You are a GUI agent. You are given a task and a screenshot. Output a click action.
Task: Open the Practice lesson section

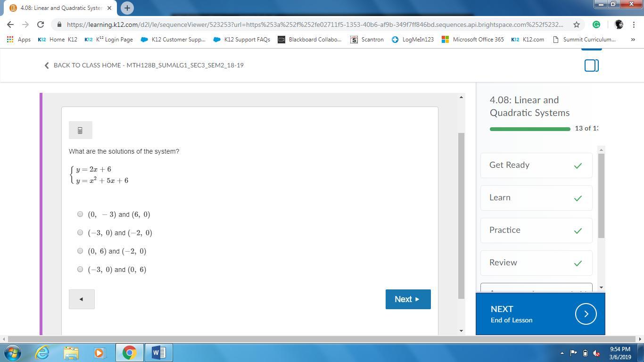click(537, 230)
